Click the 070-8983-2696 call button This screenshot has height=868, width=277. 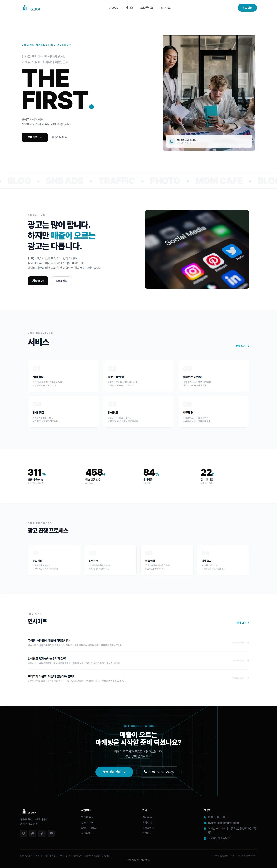159,772
